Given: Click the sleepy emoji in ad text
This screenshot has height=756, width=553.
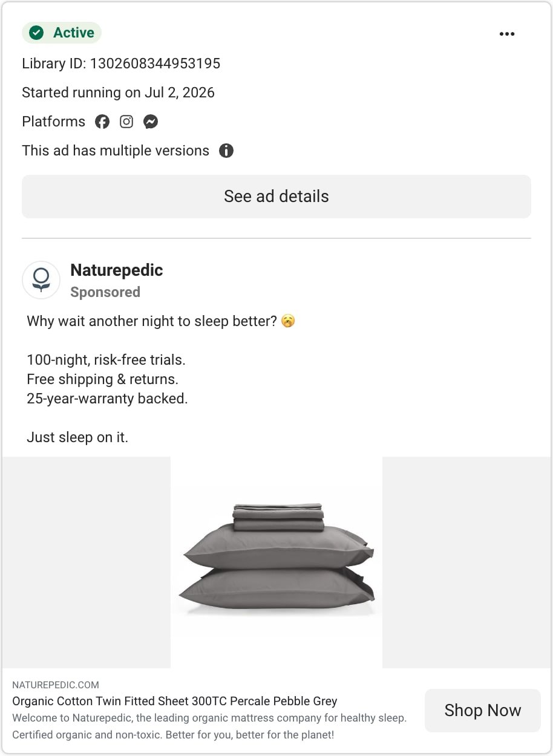Looking at the screenshot, I should point(289,321).
